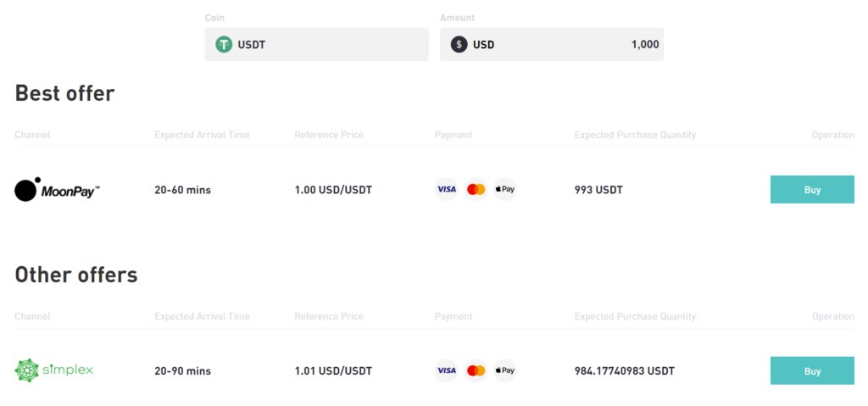Click the 984.17740983 USDT quantity
Screen dimensions: 868x406
(625, 371)
